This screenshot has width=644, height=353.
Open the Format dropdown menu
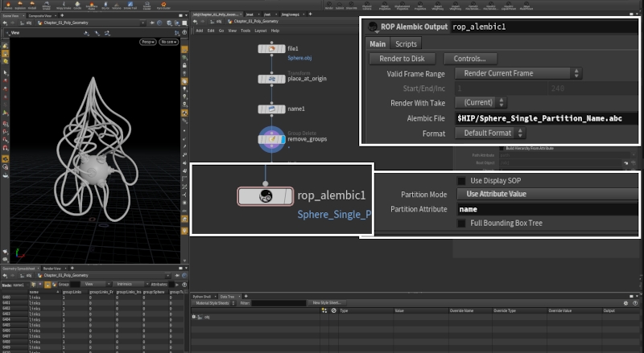coord(488,133)
